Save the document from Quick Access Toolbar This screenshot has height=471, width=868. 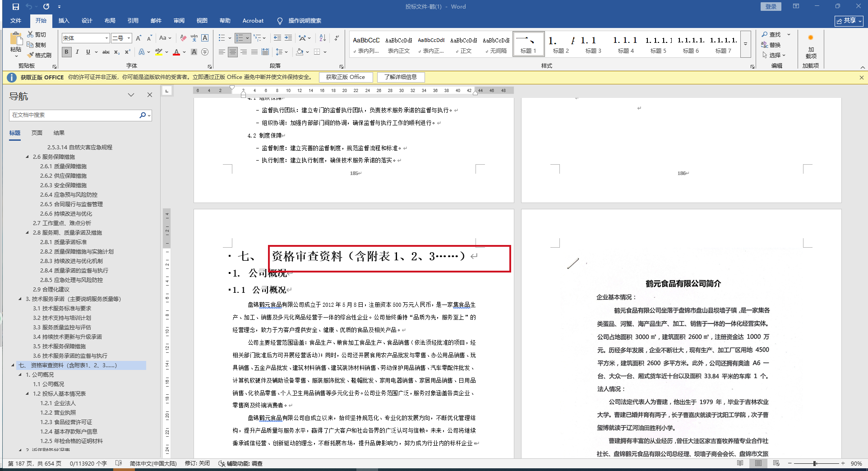pyautogui.click(x=16, y=7)
